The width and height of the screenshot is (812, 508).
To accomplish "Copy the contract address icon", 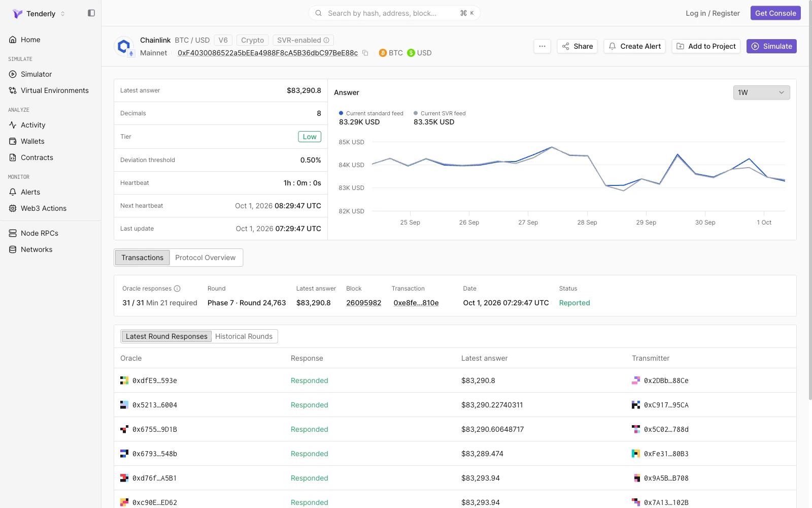I will [365, 53].
